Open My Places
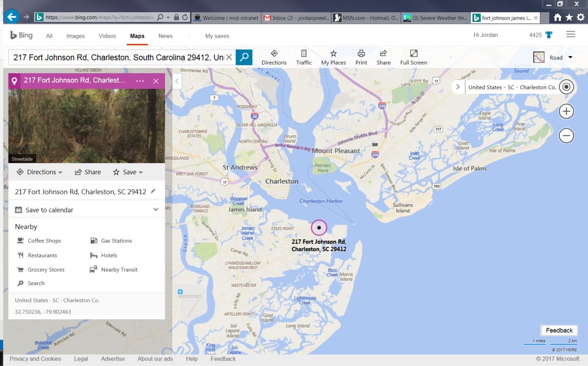This screenshot has height=366, width=588. (334, 58)
